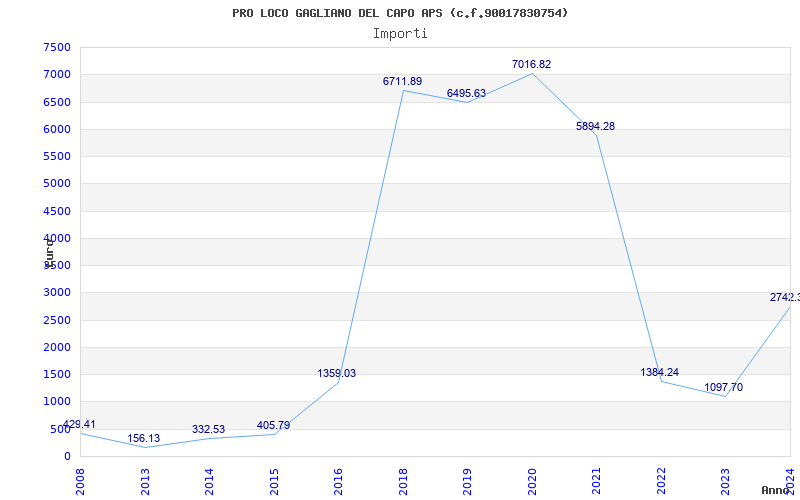800x500 pixels.
Task: Click the 2013 x-axis year label
Action: coord(144,481)
